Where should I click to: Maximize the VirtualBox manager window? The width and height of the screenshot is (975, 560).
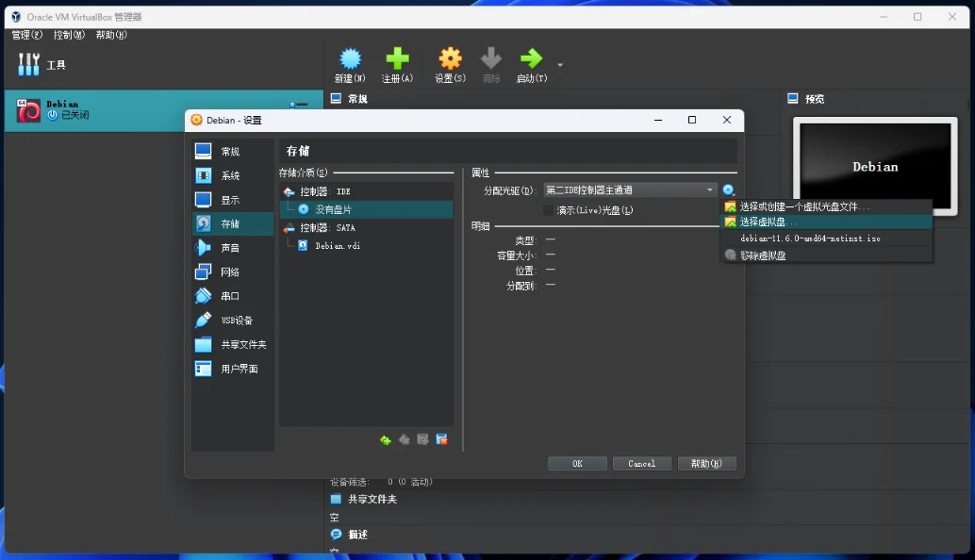(917, 17)
